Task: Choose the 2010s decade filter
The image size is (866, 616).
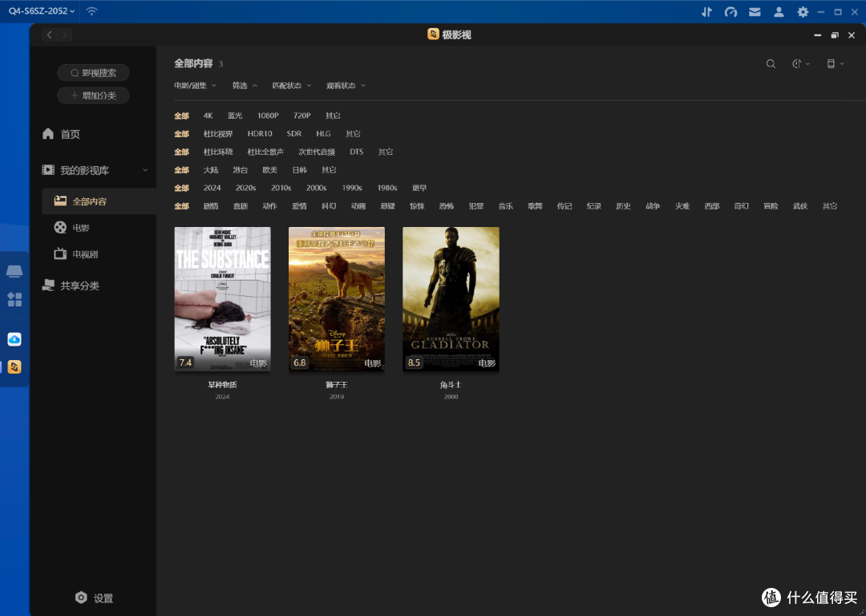Action: [x=281, y=188]
